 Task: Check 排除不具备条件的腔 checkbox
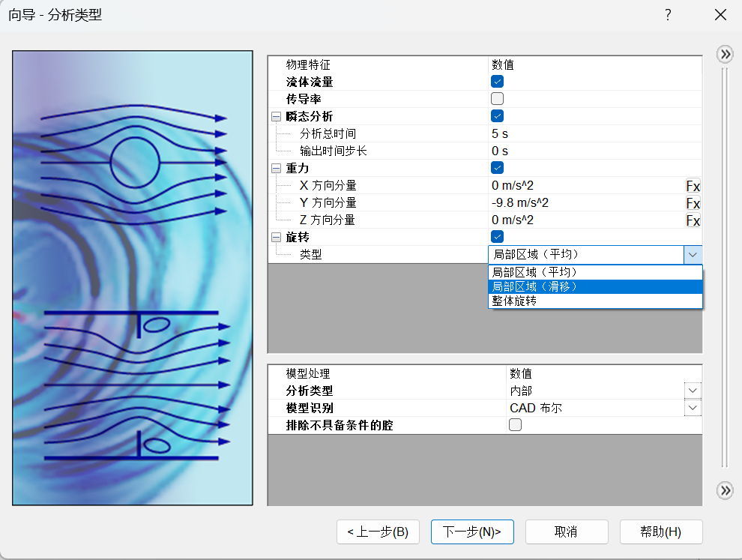point(515,425)
